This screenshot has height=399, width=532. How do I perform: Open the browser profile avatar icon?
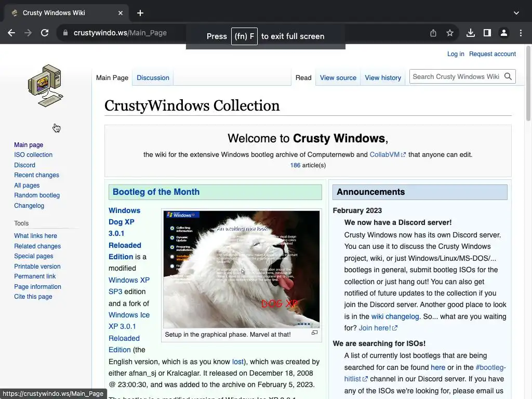pos(504,33)
